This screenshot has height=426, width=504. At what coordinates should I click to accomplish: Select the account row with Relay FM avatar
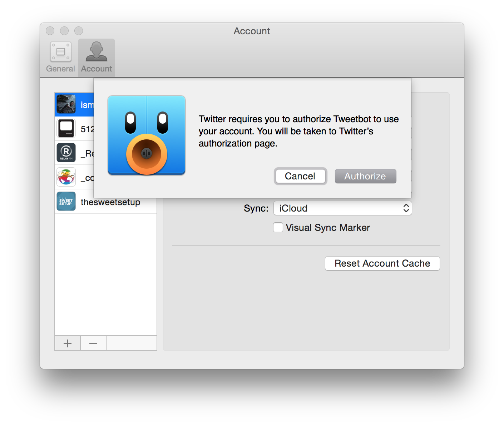[74, 153]
